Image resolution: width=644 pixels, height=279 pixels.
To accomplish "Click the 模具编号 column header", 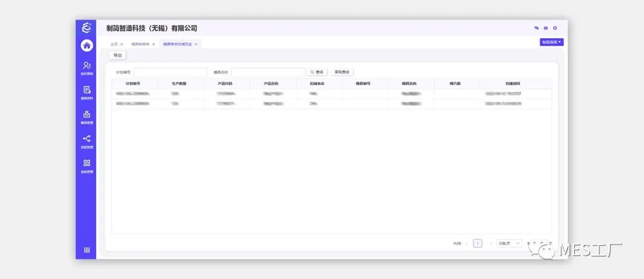I will tap(364, 83).
